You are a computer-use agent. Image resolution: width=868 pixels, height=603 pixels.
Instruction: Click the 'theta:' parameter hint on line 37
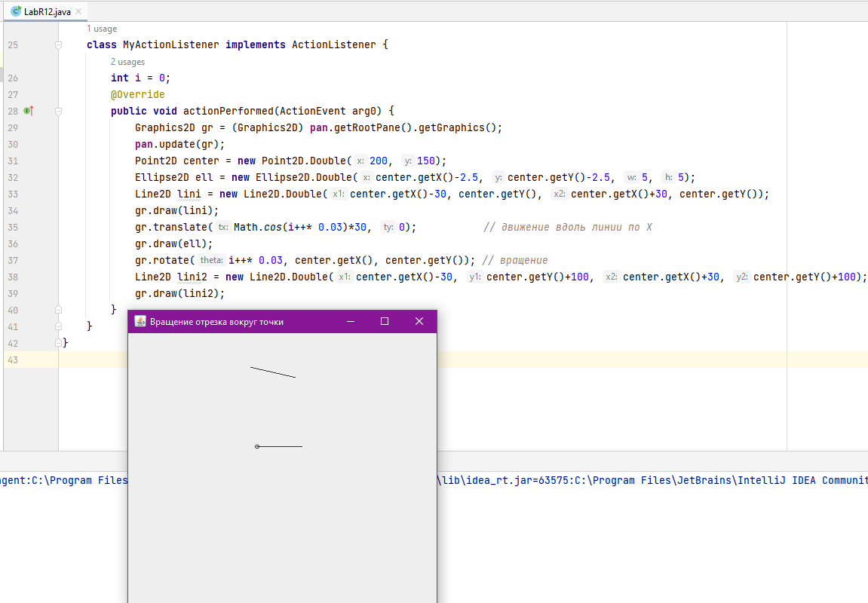click(x=211, y=260)
